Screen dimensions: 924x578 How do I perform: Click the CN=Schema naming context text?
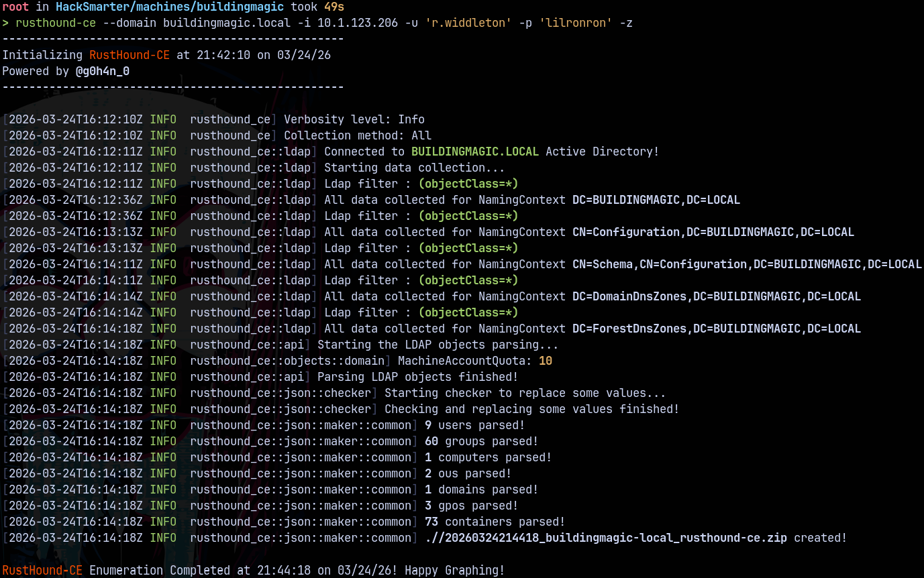click(x=746, y=264)
